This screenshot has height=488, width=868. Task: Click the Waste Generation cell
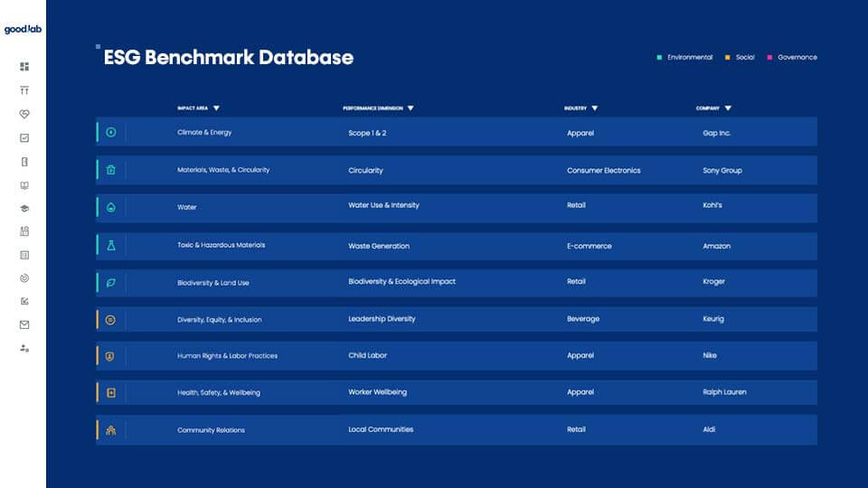tap(379, 246)
